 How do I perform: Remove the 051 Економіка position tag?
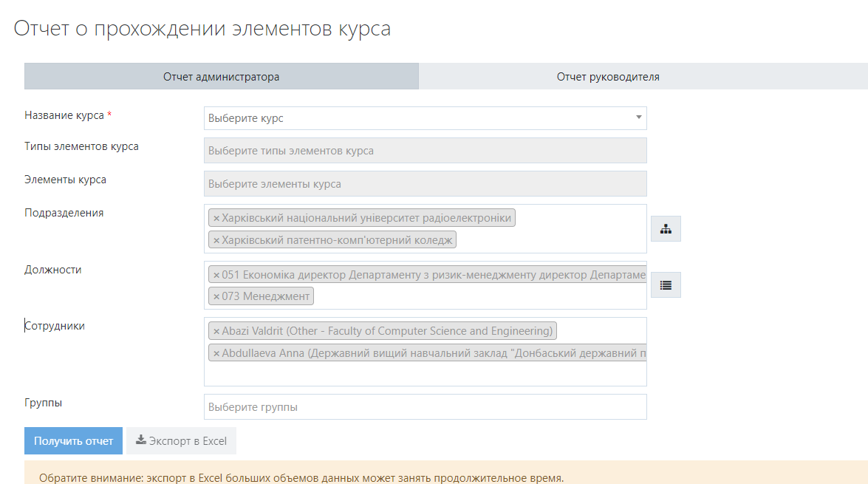click(216, 275)
